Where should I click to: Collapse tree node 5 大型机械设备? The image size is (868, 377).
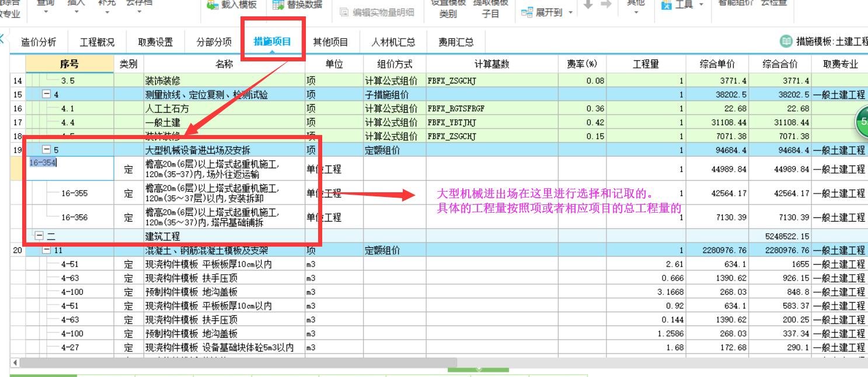pos(46,150)
